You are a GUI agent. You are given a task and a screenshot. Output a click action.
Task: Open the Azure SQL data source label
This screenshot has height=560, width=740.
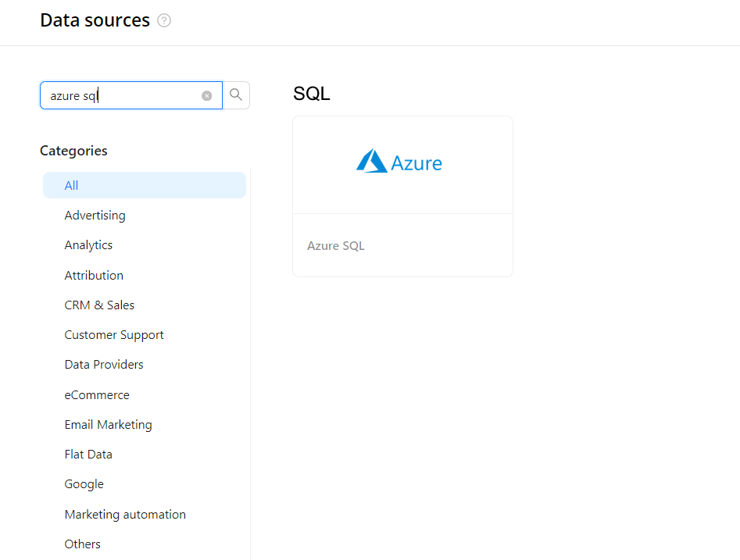(335, 246)
